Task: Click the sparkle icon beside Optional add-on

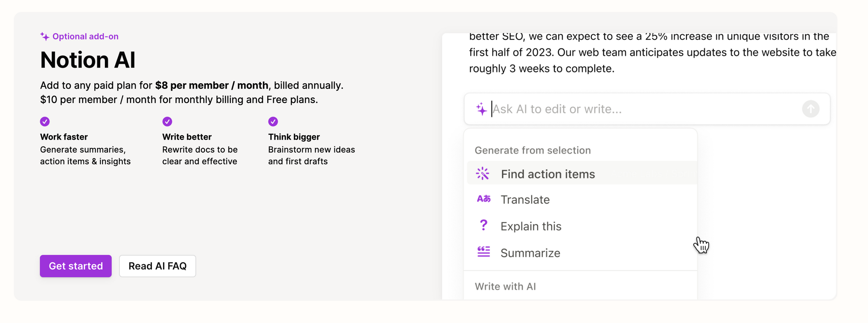Action: 44,36
